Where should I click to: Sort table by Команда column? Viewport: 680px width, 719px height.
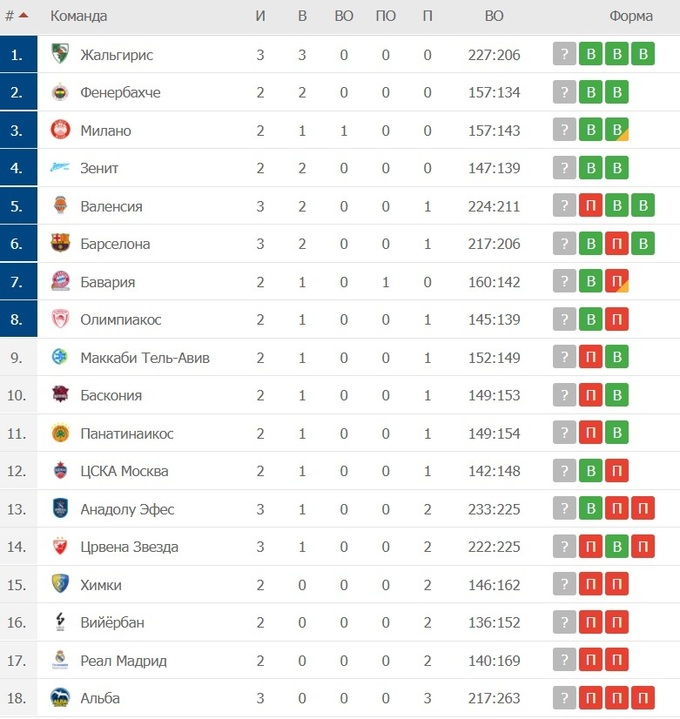(x=79, y=16)
